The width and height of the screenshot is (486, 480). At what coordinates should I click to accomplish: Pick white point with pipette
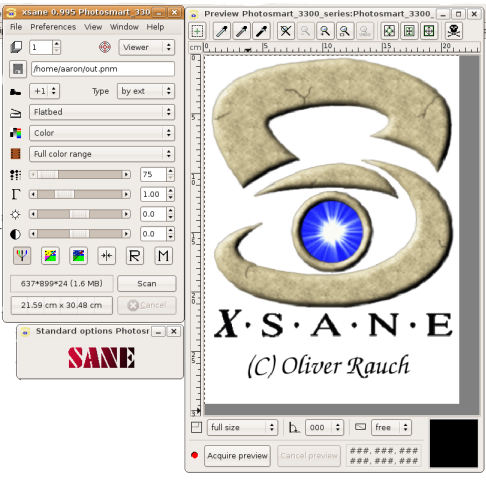coord(222,31)
